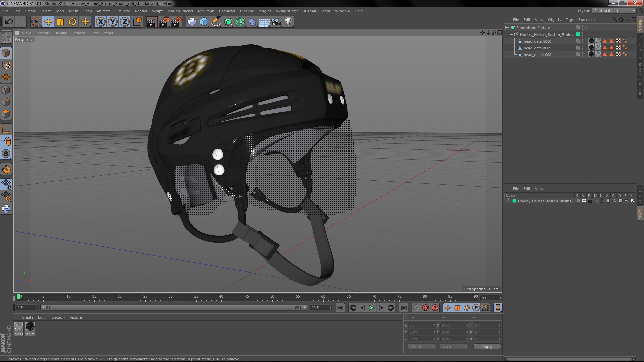Open Edit Render Settings icon
Image resolution: width=644 pixels, height=362 pixels.
pos(176,22)
